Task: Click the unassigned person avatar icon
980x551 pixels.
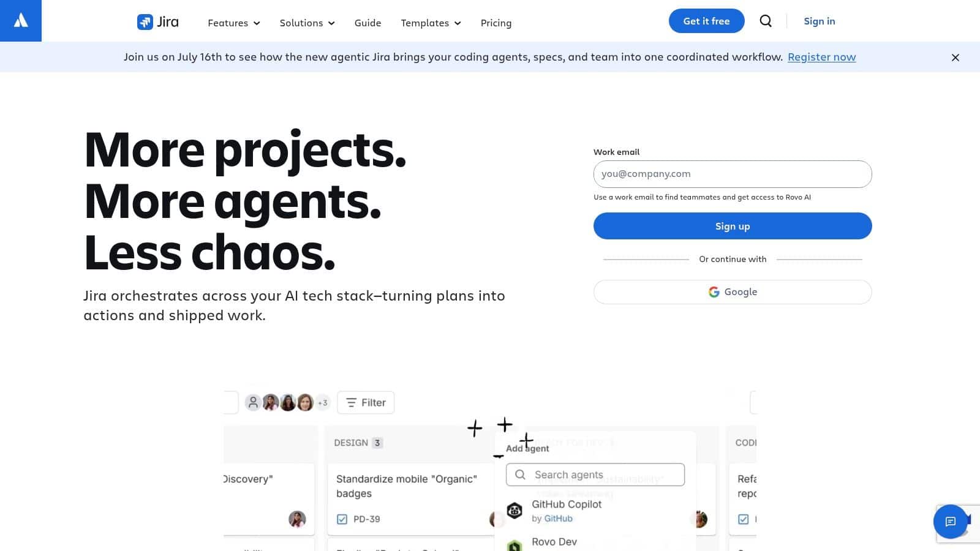Action: (x=253, y=402)
